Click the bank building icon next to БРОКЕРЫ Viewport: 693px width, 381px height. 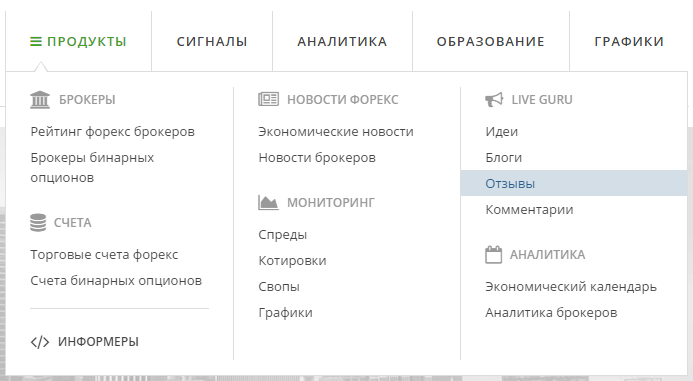coord(40,99)
